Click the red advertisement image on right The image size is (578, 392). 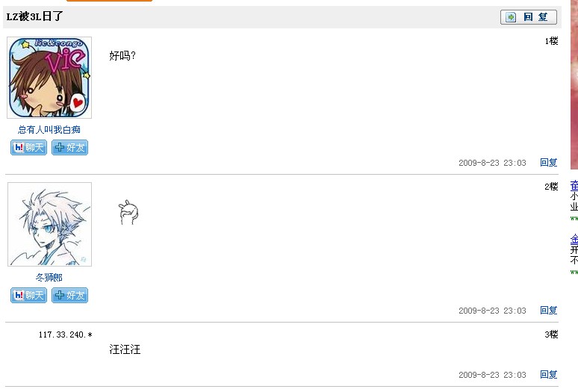pos(574,84)
